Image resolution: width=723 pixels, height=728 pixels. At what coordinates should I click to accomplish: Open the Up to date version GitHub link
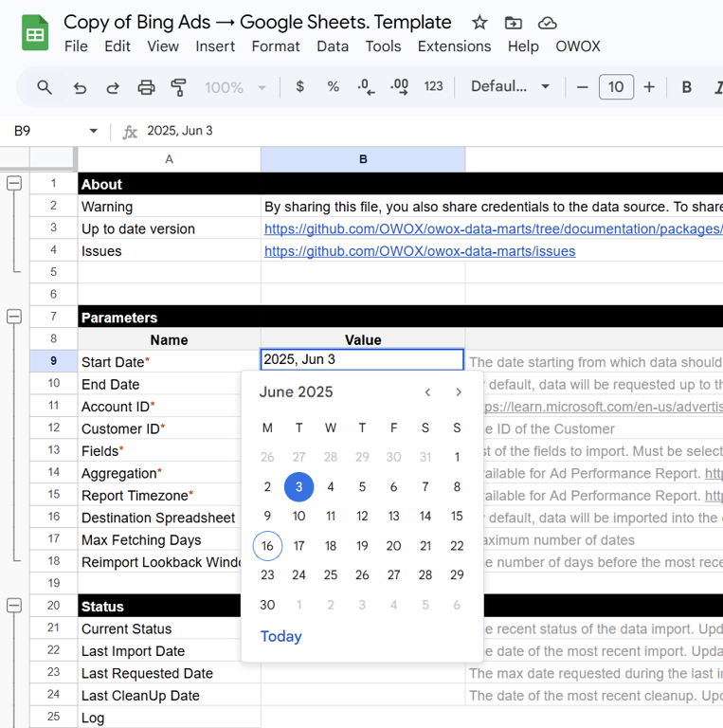click(494, 228)
